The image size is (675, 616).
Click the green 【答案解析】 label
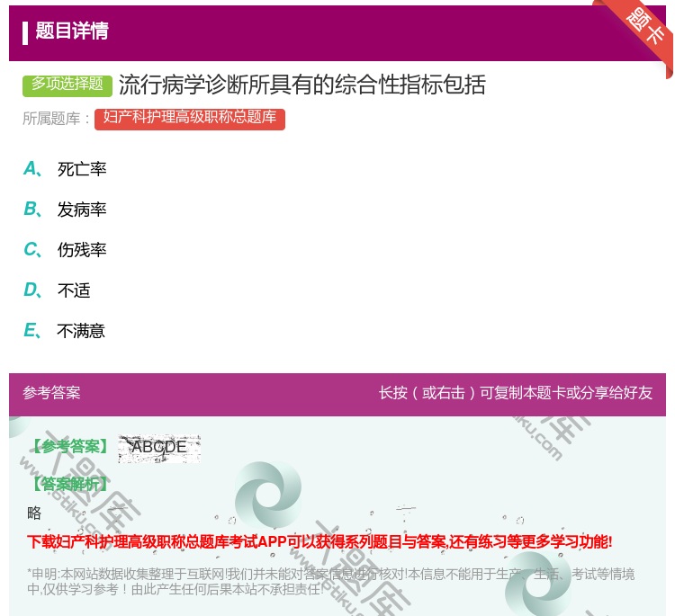(70, 484)
